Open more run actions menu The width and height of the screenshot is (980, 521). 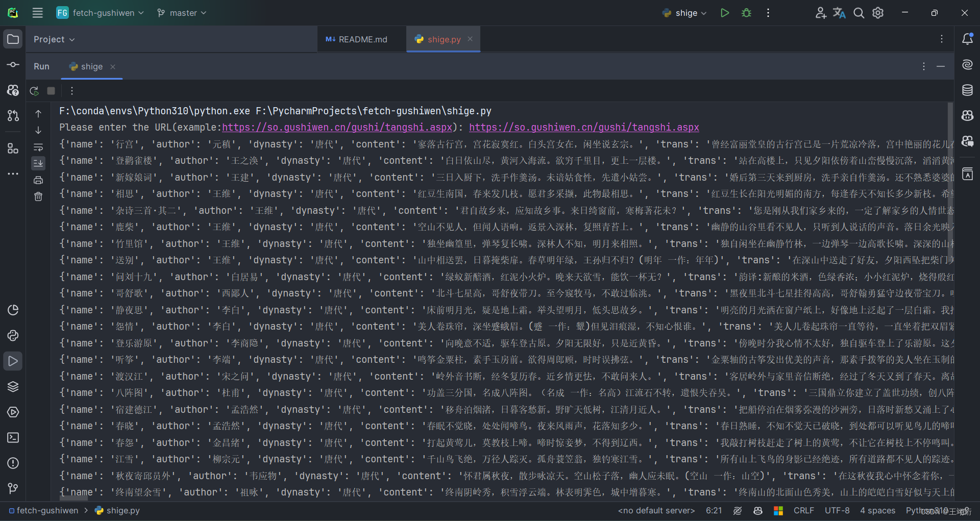768,13
